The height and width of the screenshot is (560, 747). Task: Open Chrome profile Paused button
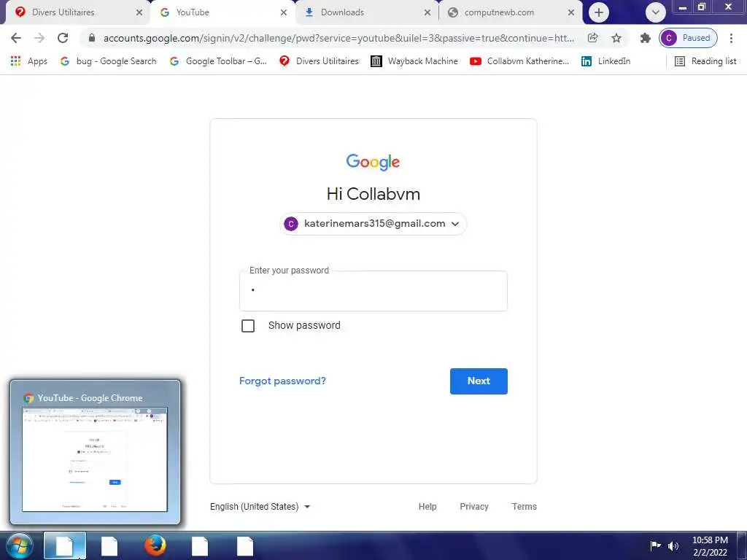688,38
